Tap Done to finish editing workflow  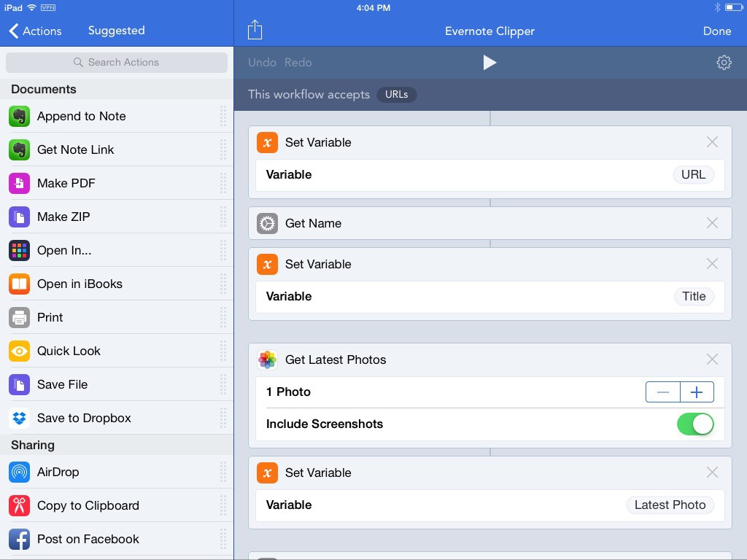716,31
